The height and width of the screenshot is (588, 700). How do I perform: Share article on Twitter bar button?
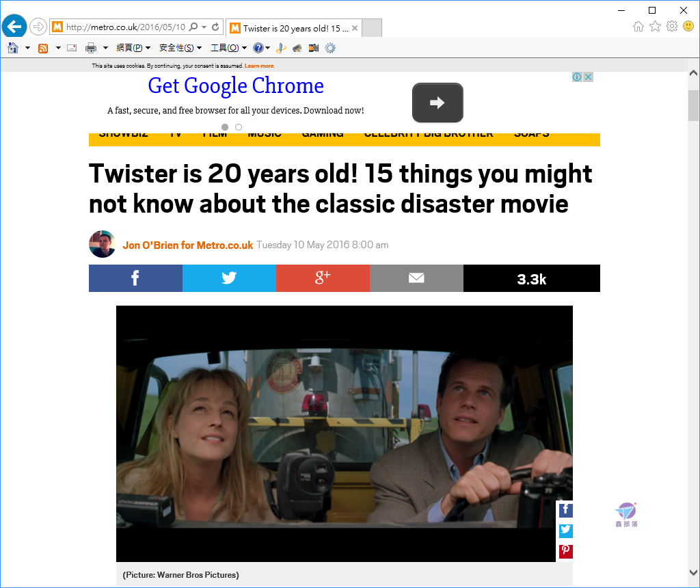click(x=229, y=278)
